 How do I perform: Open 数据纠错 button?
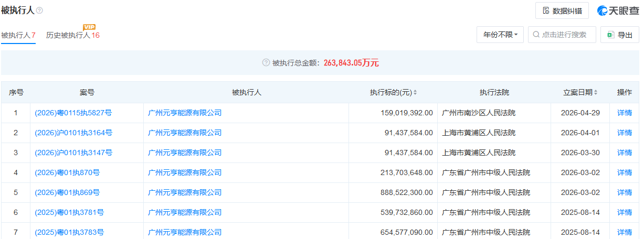point(562,10)
